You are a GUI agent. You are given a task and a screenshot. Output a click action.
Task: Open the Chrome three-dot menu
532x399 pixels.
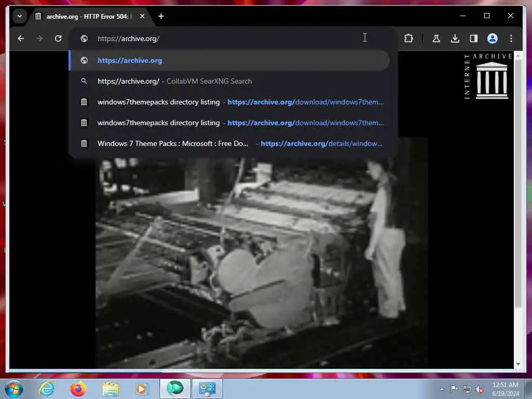[x=511, y=38]
